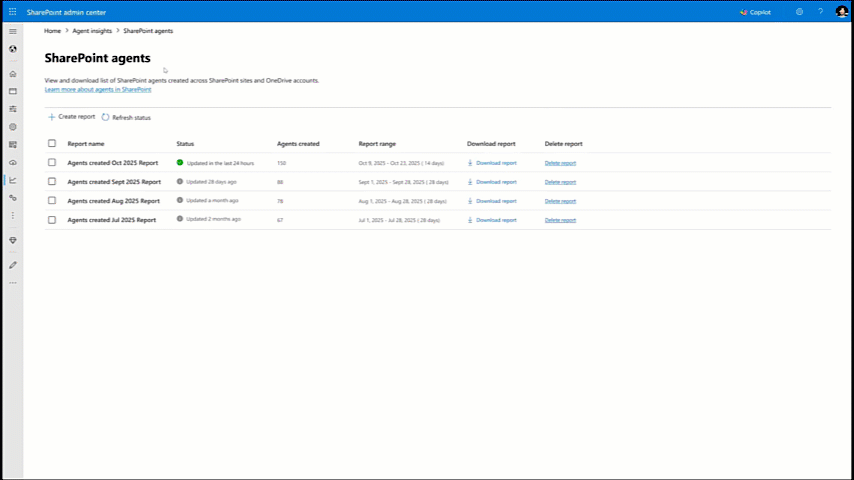Click 'Updated 28 days ago' status
Viewport: 854px width, 480px height.
(211, 182)
